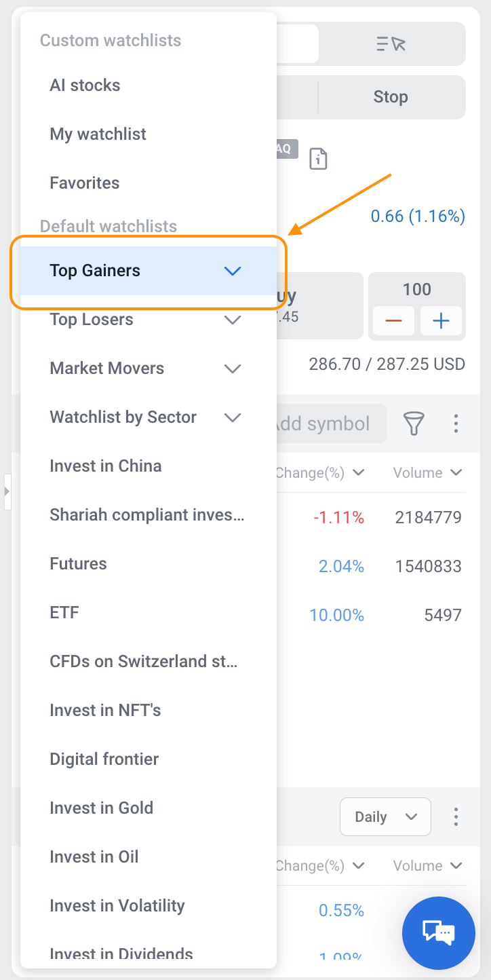Expand the Top Losers submenu chevron
Image resolution: width=491 pixels, height=980 pixels.
coord(233,320)
